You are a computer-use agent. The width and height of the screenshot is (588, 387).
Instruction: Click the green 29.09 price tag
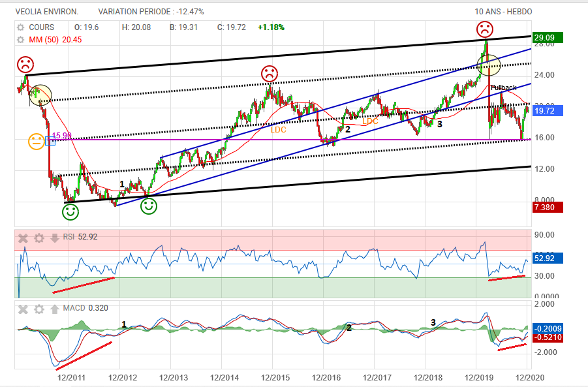coord(548,37)
